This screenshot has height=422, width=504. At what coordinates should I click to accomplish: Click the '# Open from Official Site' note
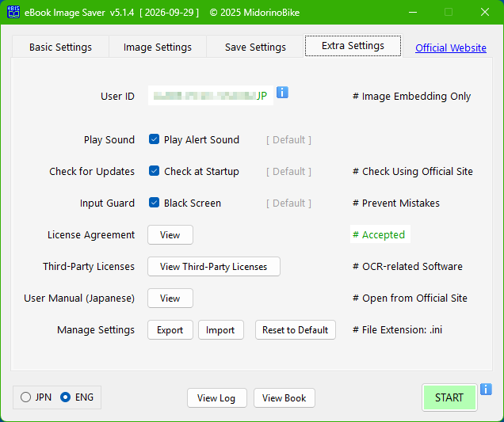point(410,298)
